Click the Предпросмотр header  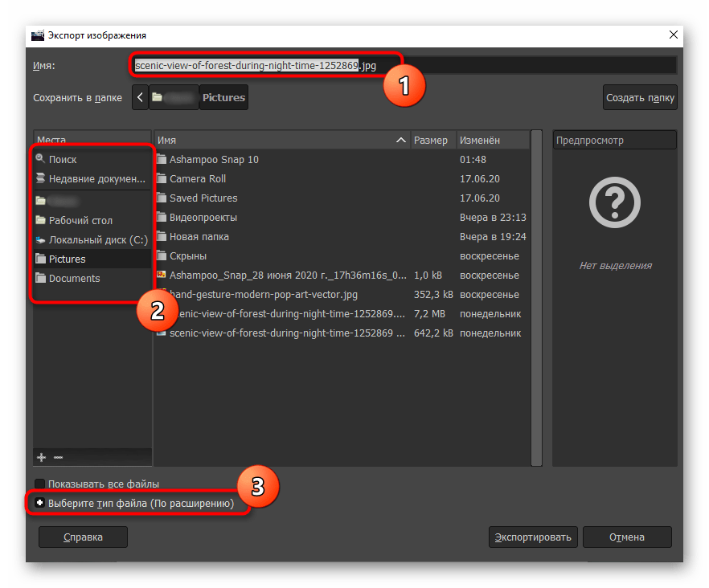pyautogui.click(x=614, y=140)
